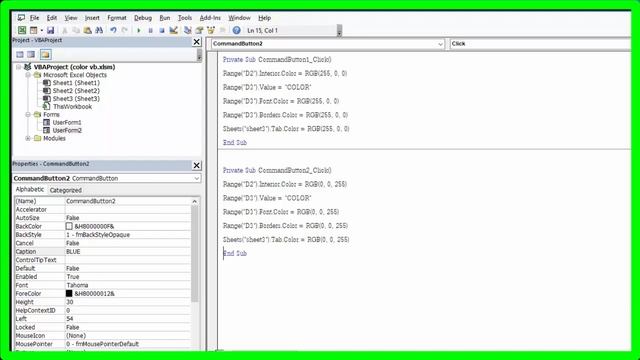This screenshot has width=640, height=360.
Task: Click the Reset stop toolbar icon
Action: pyautogui.click(x=162, y=30)
